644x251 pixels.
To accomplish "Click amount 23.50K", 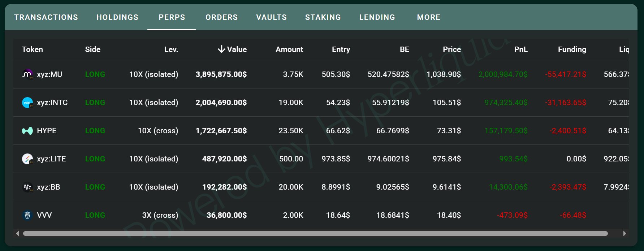I will point(291,131).
